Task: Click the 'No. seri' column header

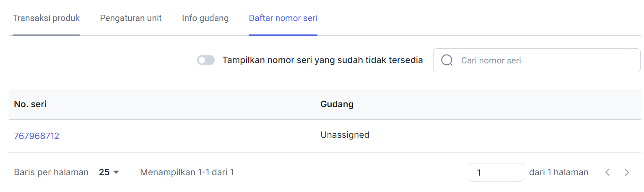Action: tap(30, 104)
